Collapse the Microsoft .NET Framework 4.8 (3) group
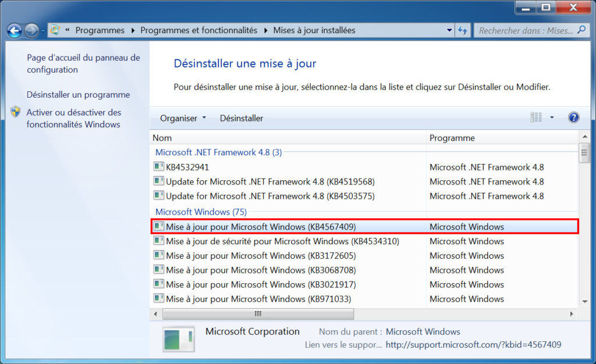The width and height of the screenshot is (596, 364). coord(219,152)
